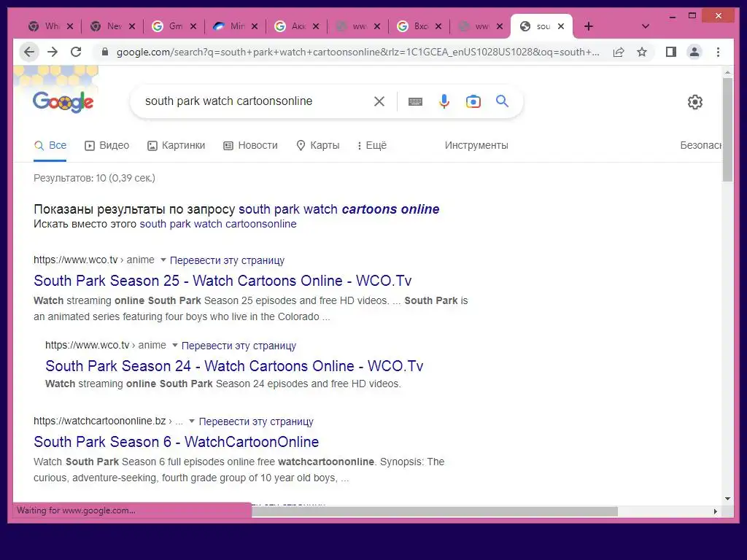Click the scroll-down arrow of vertical scrollbar
The image size is (747, 560).
click(x=727, y=499)
